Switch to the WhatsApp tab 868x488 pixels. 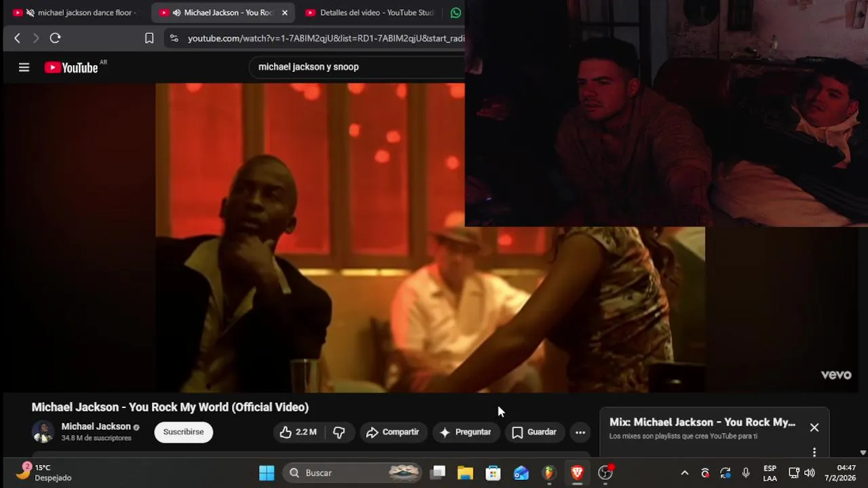click(x=456, y=13)
